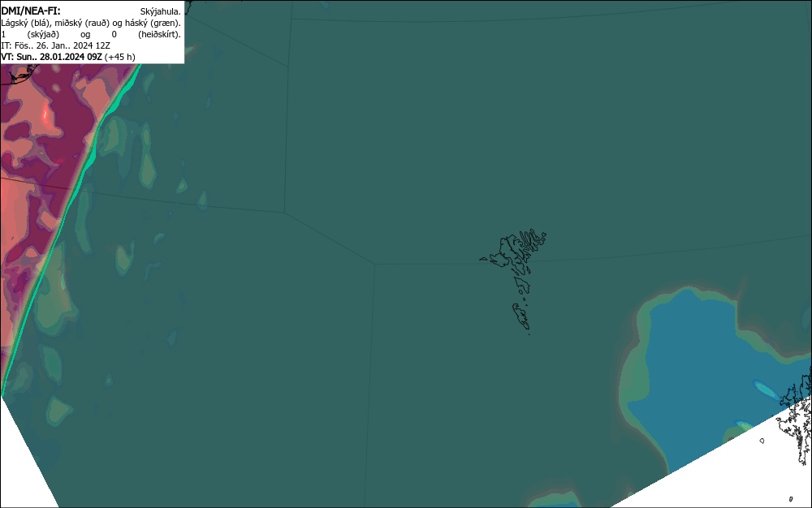Viewport: 812px width, 508px height.
Task: Click the 'Lágský (blá)' legend line
Action: click(x=91, y=23)
